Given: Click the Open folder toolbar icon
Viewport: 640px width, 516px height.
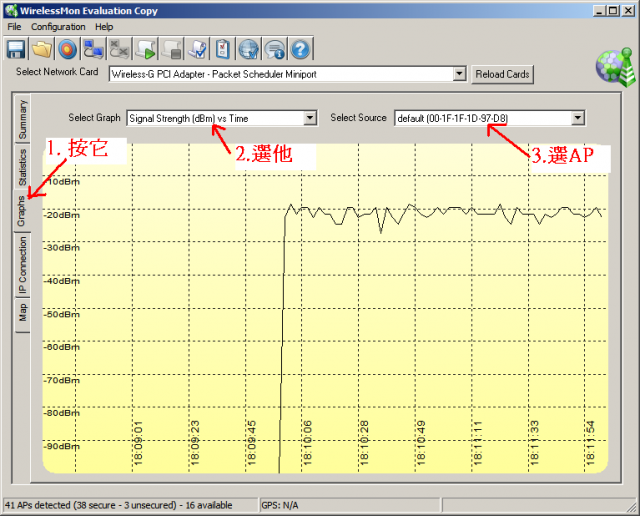Looking at the screenshot, I should point(42,49).
